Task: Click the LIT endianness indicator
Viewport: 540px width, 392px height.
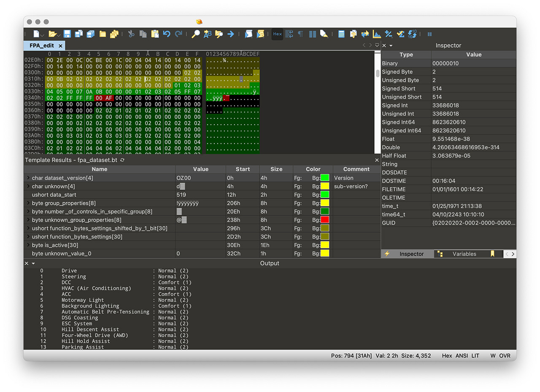Action: pos(475,356)
